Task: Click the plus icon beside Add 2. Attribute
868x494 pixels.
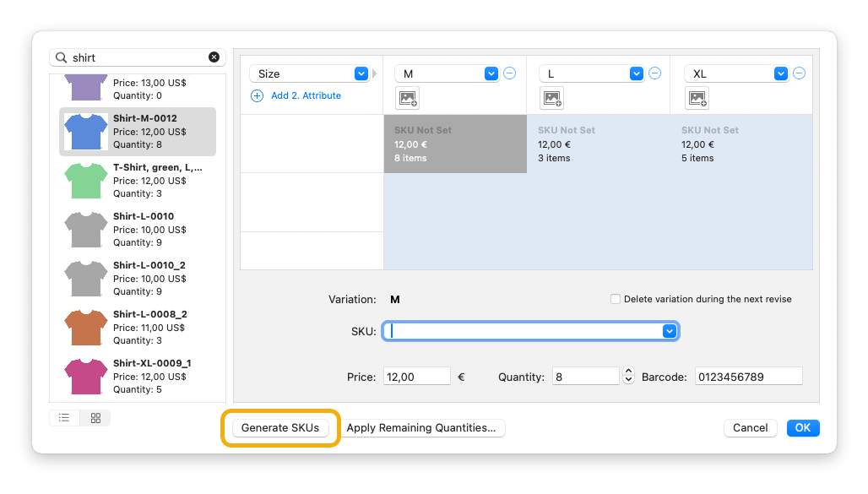Action: (256, 96)
